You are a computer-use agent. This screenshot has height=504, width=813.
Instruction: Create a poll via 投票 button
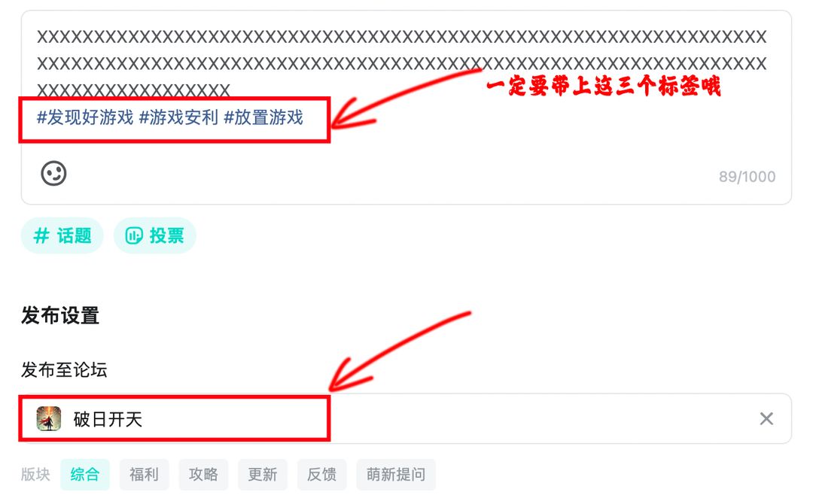click(x=155, y=235)
